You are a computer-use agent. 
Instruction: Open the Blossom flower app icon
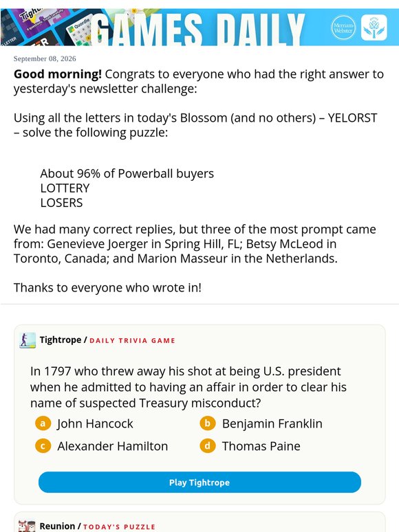click(x=374, y=27)
